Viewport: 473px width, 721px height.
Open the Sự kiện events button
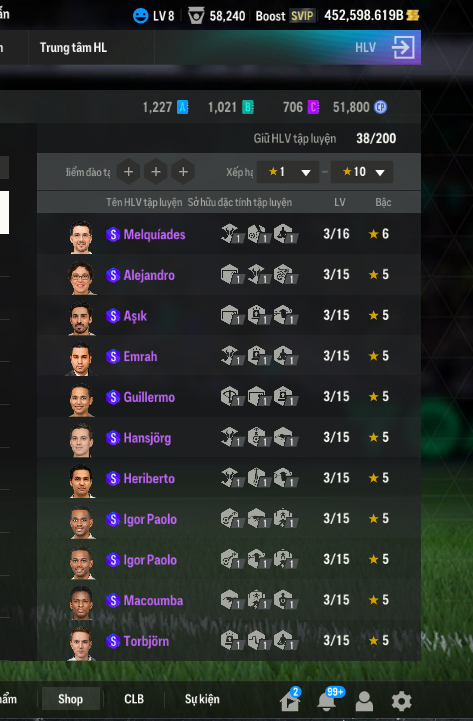coord(202,699)
